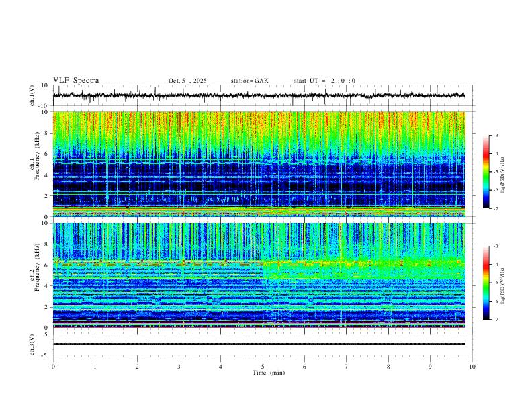Click time axis tick label "4"
This screenshot has height=411, width=532.
[x=220, y=367]
